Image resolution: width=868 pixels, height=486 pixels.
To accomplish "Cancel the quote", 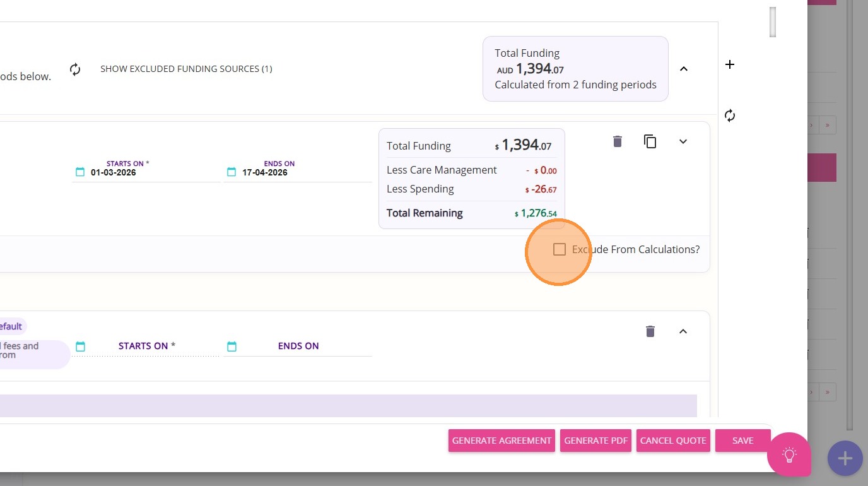I will pyautogui.click(x=673, y=441).
